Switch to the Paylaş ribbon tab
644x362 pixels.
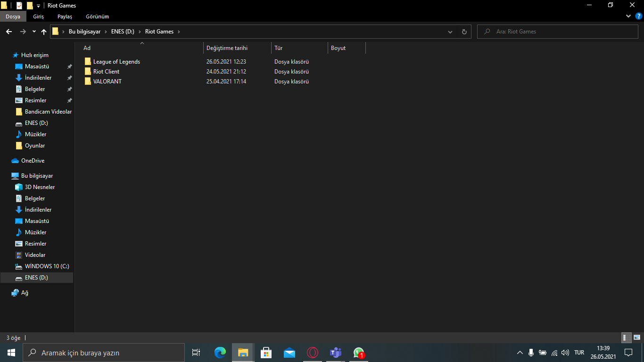[x=65, y=16]
